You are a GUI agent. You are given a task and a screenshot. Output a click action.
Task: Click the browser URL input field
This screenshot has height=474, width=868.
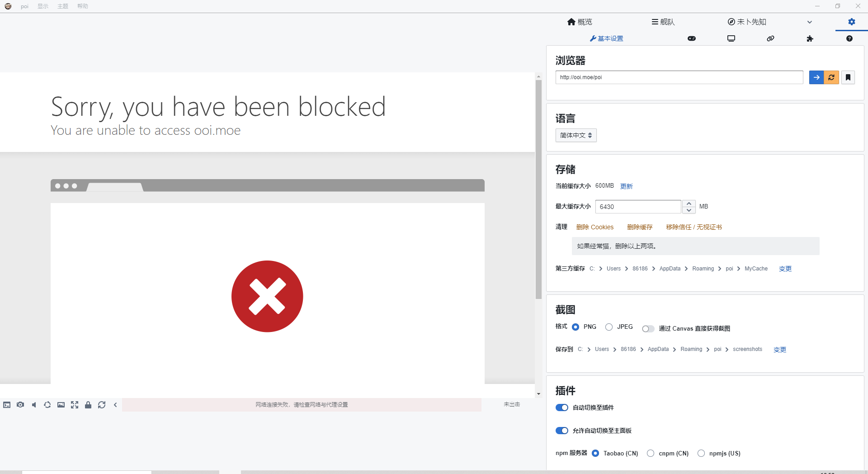[x=679, y=77]
